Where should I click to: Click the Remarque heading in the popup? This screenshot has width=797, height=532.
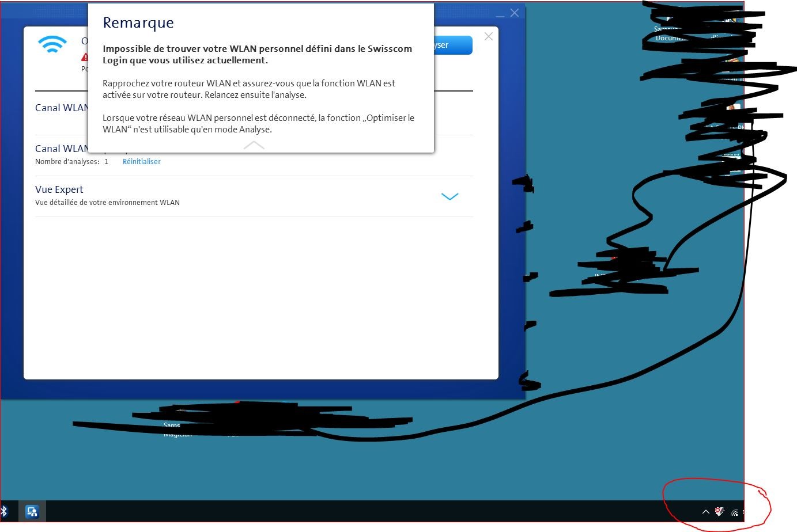[x=138, y=22]
